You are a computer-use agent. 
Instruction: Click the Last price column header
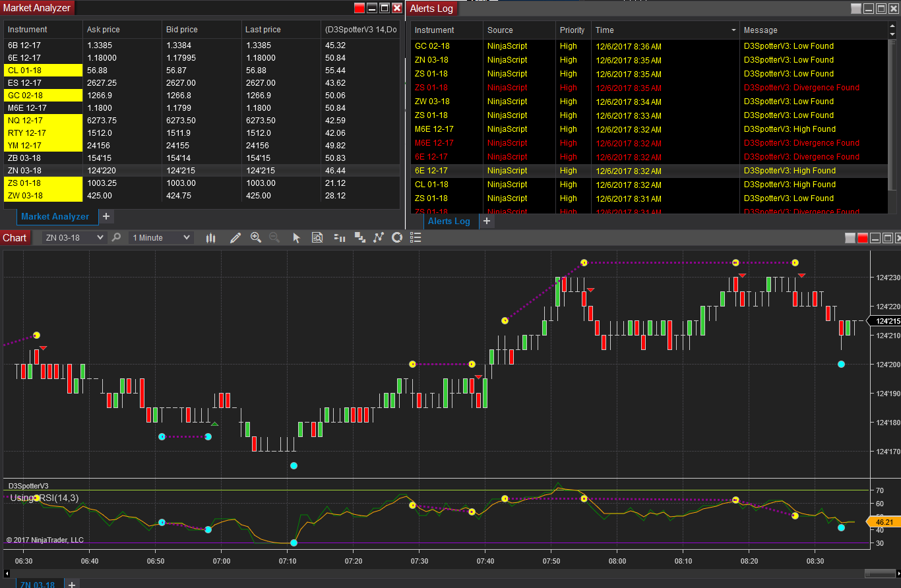pyautogui.click(x=281, y=30)
